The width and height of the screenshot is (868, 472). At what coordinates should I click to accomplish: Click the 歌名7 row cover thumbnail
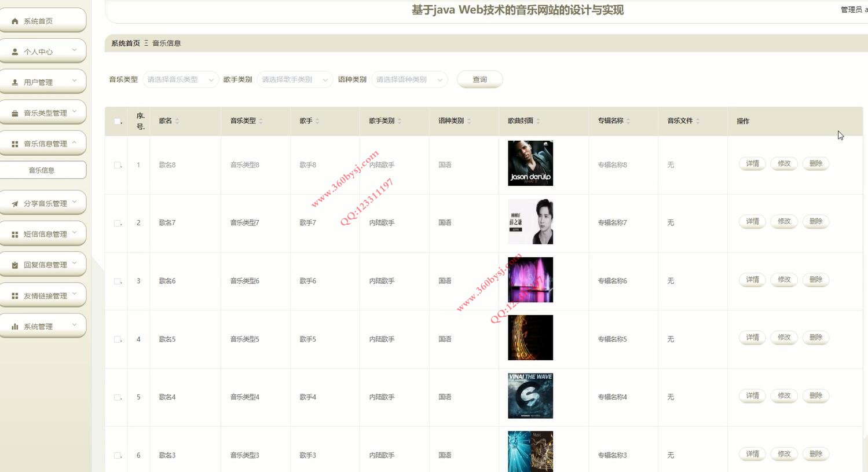tap(530, 222)
